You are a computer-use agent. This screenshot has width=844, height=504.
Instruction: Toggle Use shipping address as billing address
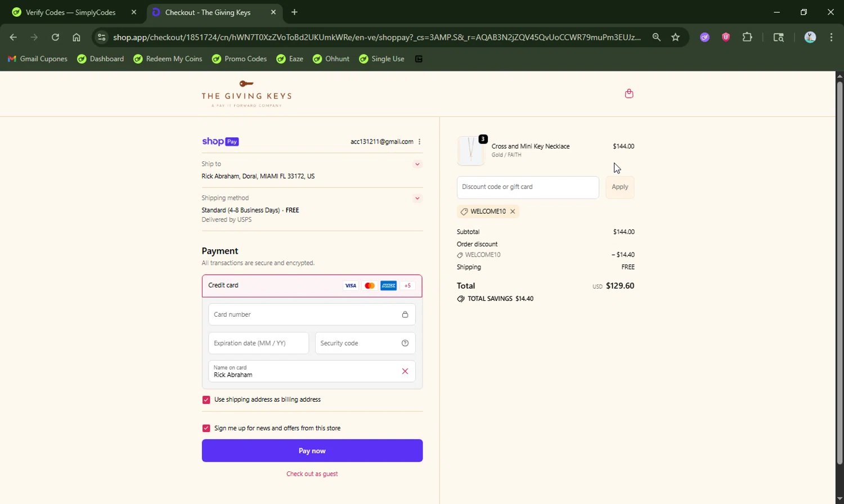click(x=206, y=400)
